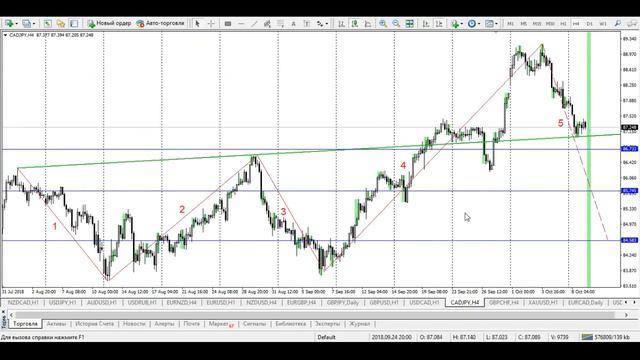Open the templates icon
Image resolution: width=640 pixels, height=360 pixels.
pyautogui.click(x=489, y=24)
